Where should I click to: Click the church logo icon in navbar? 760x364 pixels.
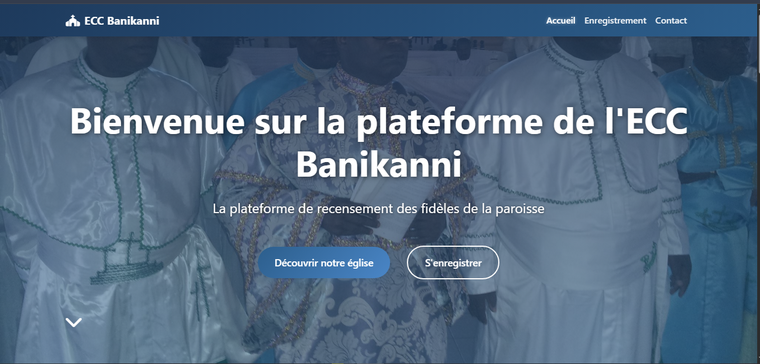tap(73, 21)
